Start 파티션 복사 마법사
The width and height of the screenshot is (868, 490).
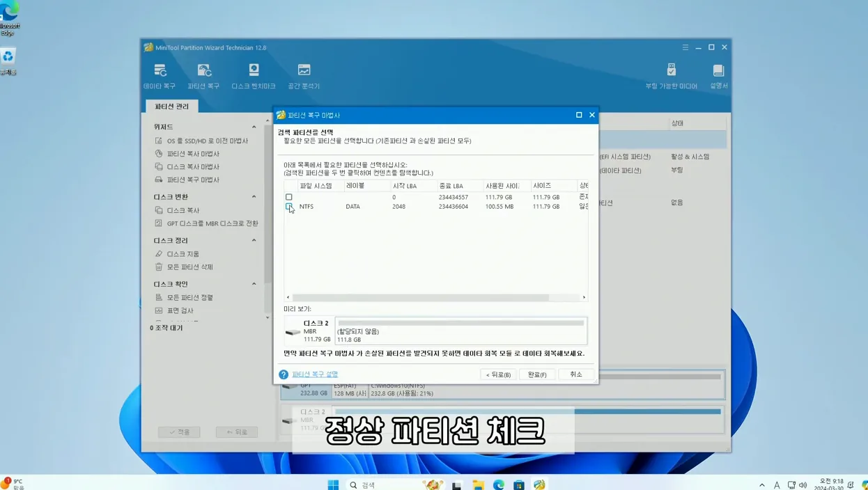point(187,154)
